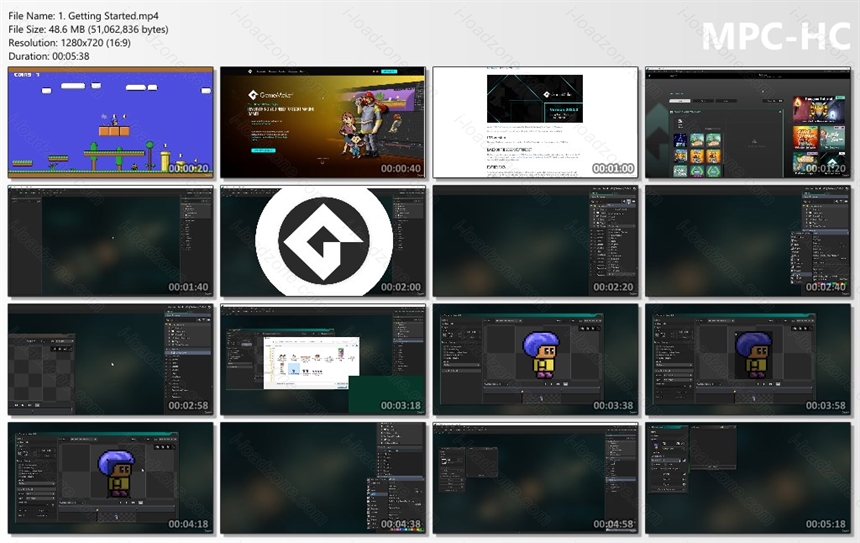The width and height of the screenshot is (860, 543).
Task: Open the sprite editor frame at 00:03:38
Action: point(535,360)
